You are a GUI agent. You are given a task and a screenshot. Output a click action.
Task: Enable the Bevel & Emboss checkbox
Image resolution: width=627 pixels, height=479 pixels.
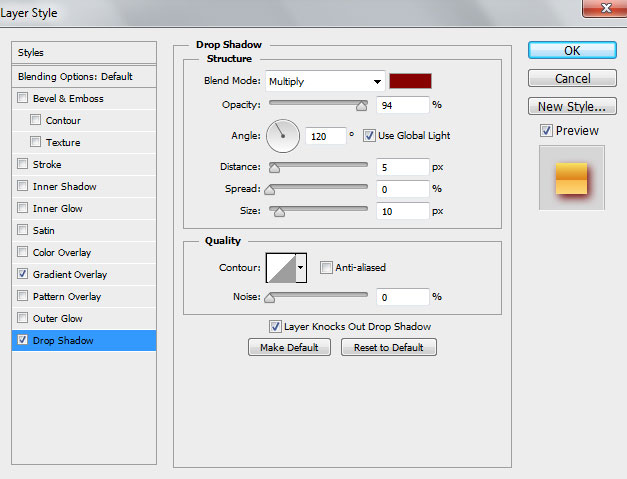pyautogui.click(x=22, y=98)
